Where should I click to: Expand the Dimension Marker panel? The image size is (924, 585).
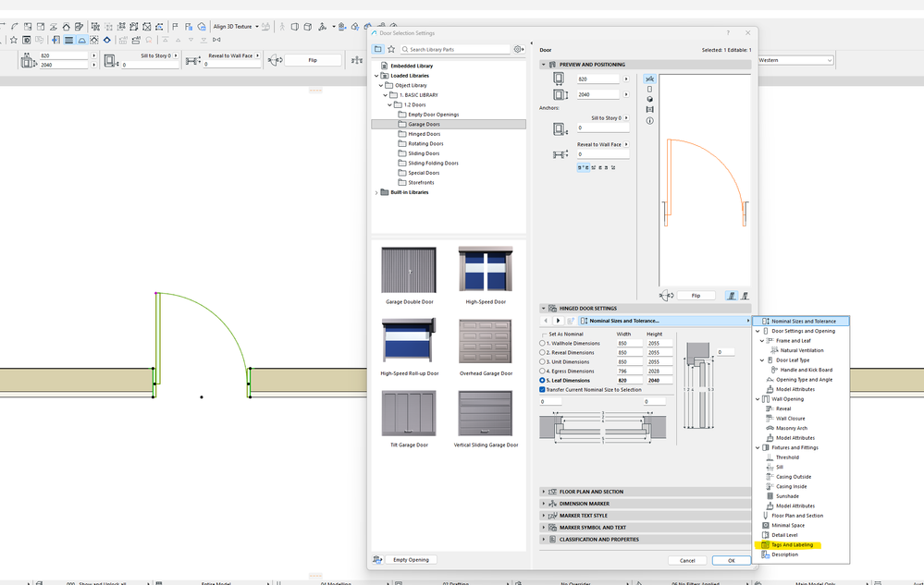[x=543, y=504]
